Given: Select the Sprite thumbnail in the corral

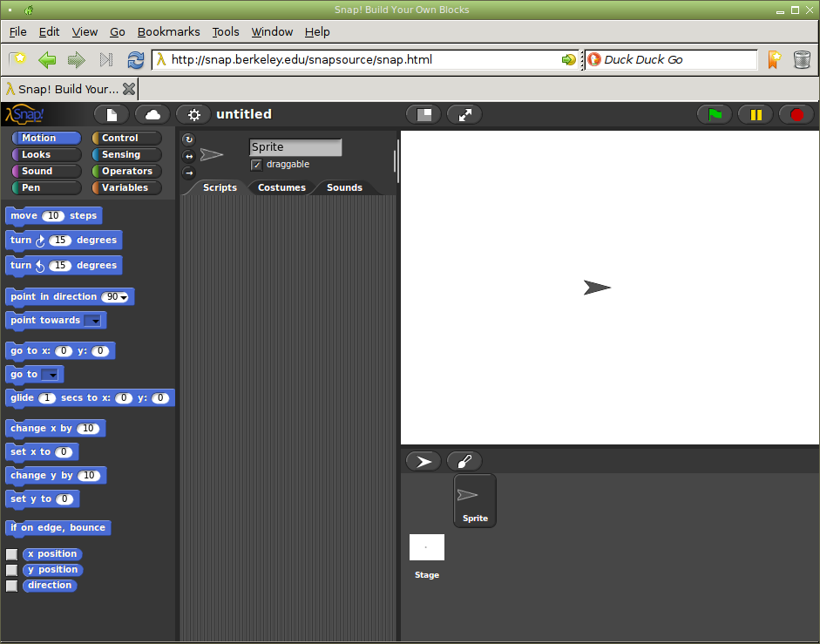Looking at the screenshot, I should coord(475,501).
